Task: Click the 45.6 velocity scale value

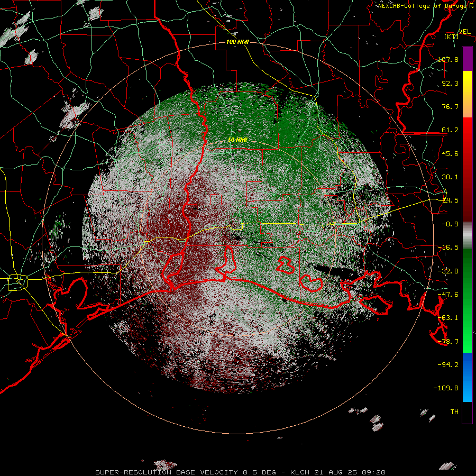Action: click(450, 153)
